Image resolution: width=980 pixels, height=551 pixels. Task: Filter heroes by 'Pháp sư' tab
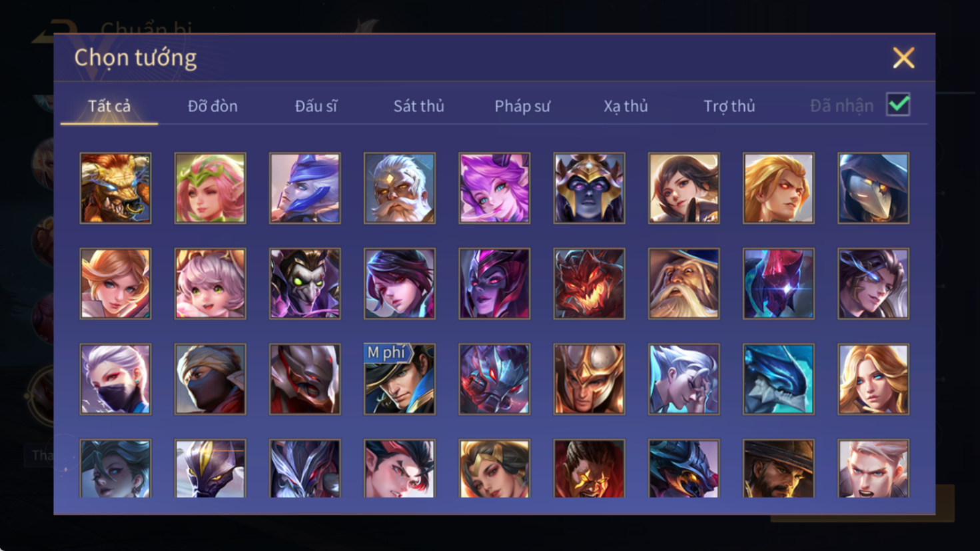click(522, 106)
